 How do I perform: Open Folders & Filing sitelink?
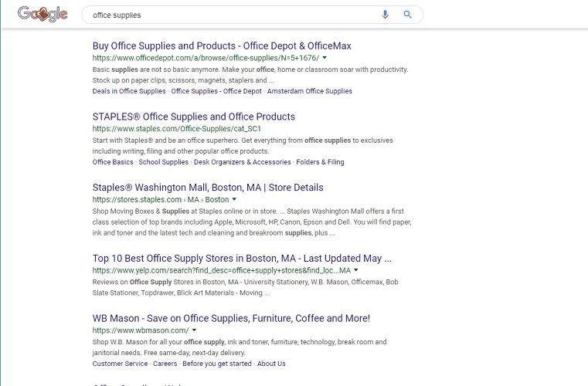pos(320,162)
